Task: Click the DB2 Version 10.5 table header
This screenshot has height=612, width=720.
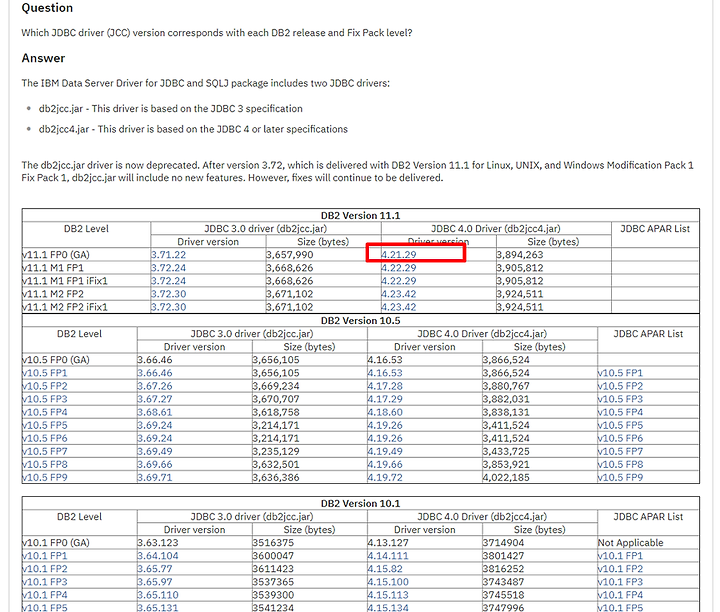Action: click(360, 321)
